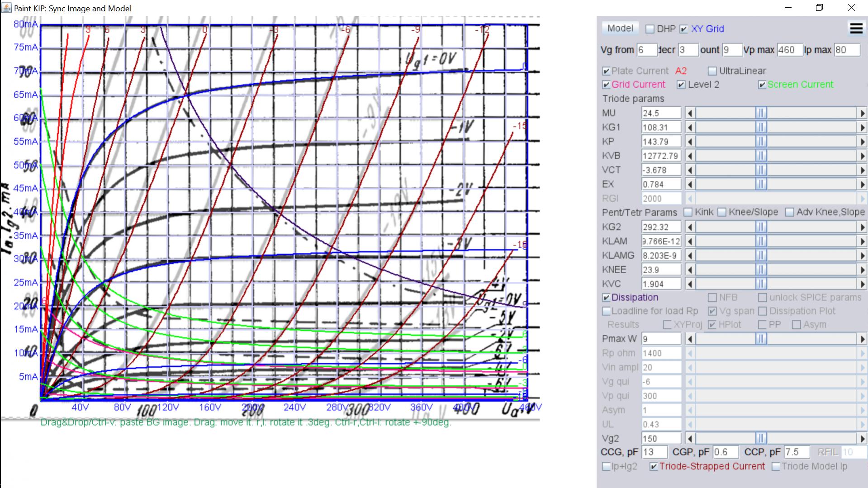
Task: Enable the UltraLinear checkbox
Action: pyautogui.click(x=712, y=71)
